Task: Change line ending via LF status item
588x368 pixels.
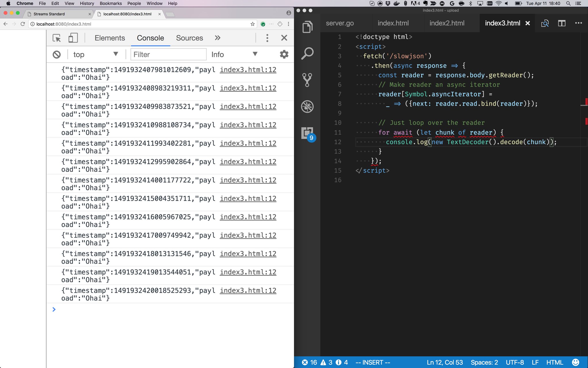Action: (x=535, y=362)
